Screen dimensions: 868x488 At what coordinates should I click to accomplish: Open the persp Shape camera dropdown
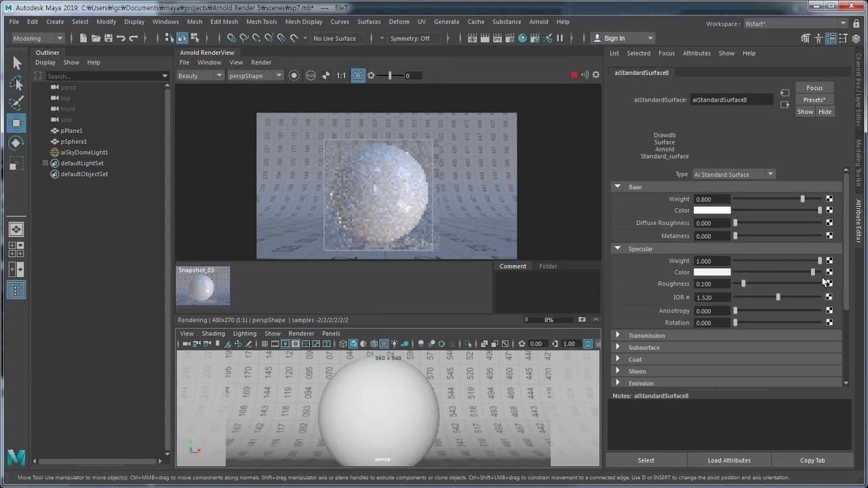255,75
